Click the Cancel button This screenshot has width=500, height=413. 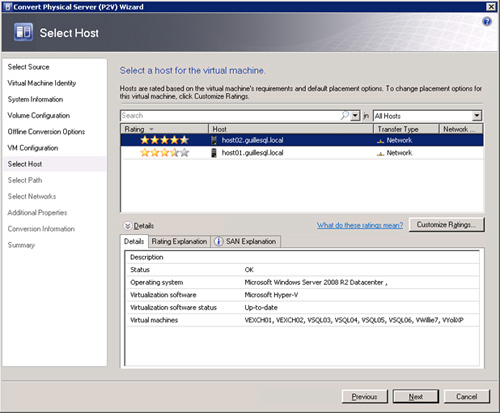click(x=467, y=397)
